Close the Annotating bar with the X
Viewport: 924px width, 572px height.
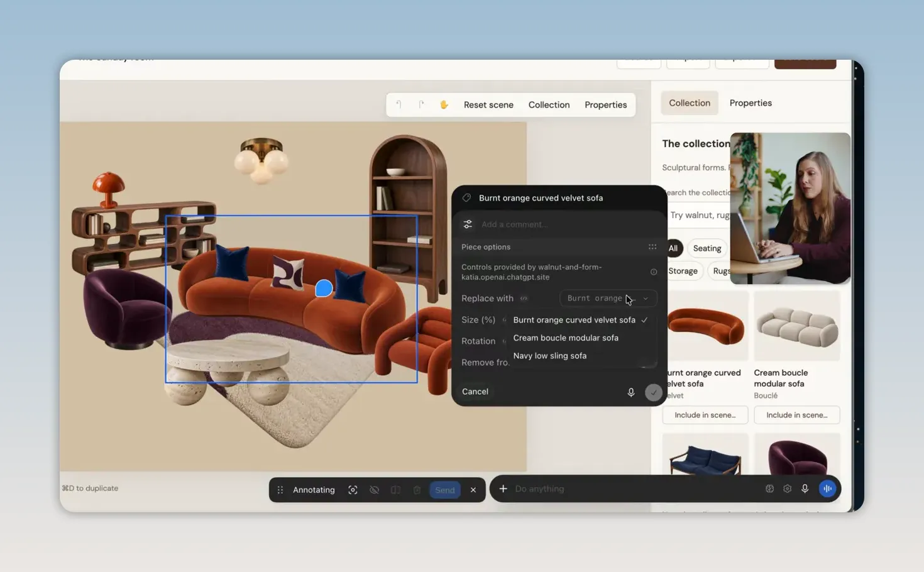click(x=473, y=490)
